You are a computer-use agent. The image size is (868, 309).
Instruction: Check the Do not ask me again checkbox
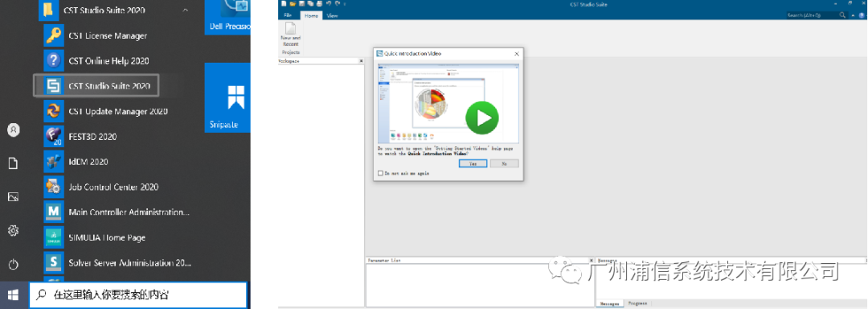pos(379,173)
